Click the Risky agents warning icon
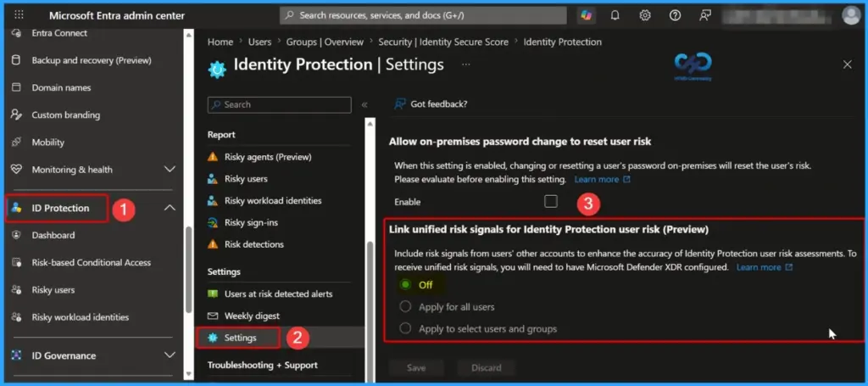The width and height of the screenshot is (868, 386). pyautogui.click(x=213, y=157)
